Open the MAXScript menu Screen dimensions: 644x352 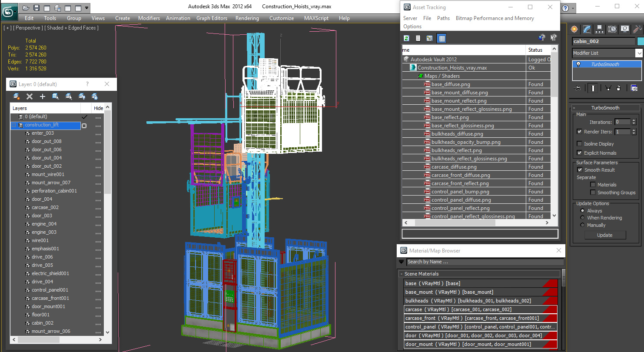(317, 18)
